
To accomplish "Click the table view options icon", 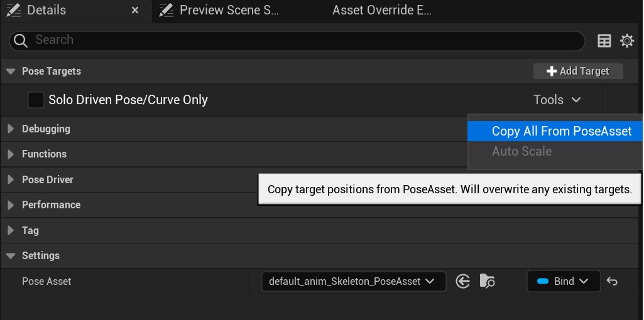I will (x=604, y=41).
